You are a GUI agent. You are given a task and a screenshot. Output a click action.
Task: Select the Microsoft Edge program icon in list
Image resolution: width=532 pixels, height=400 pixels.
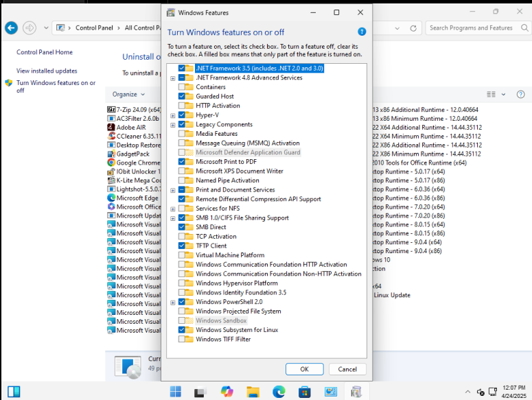click(111, 198)
